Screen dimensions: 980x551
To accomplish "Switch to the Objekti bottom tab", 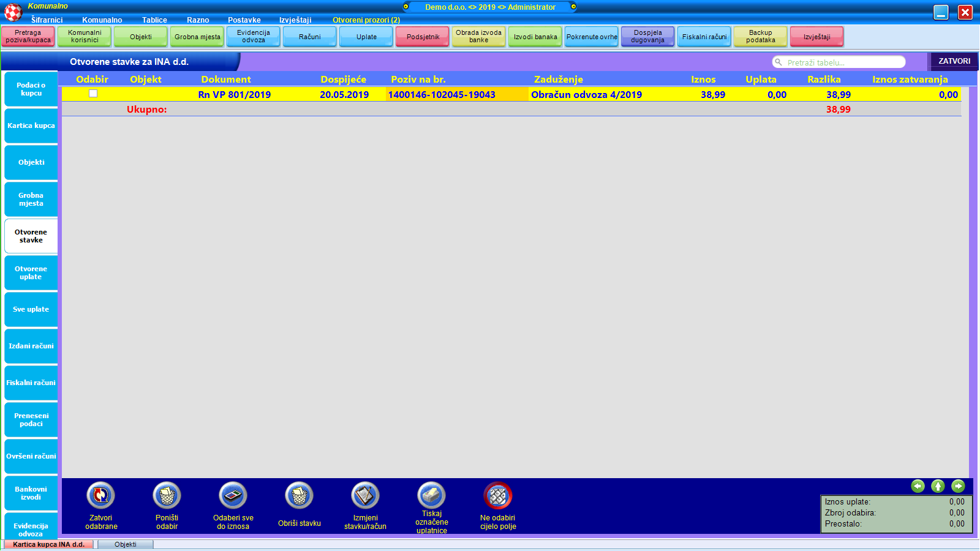I will [x=126, y=544].
